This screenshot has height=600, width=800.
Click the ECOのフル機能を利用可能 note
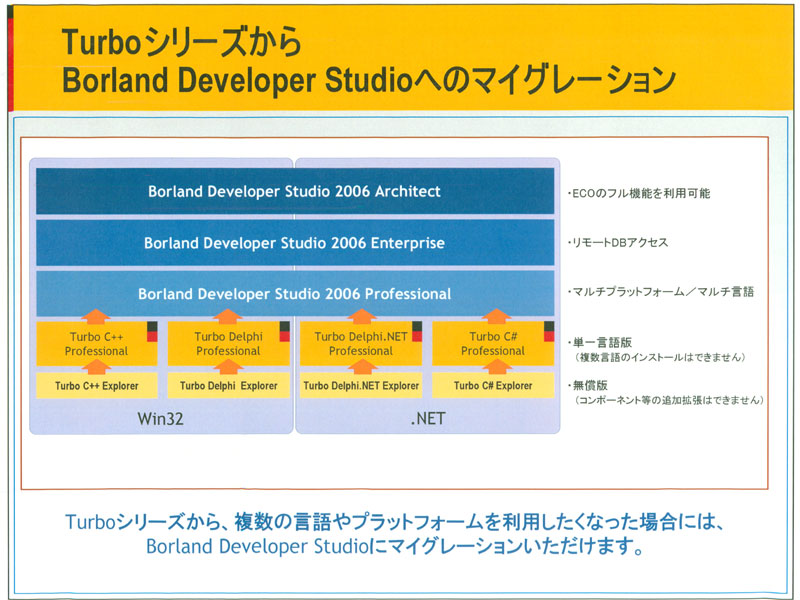pyautogui.click(x=639, y=193)
